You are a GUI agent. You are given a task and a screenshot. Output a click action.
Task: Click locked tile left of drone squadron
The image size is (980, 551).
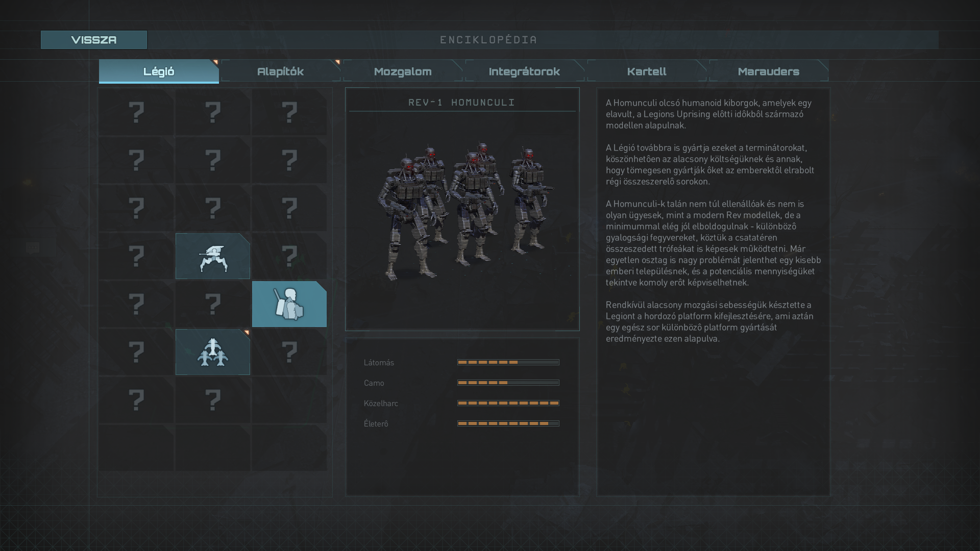pos(136,352)
